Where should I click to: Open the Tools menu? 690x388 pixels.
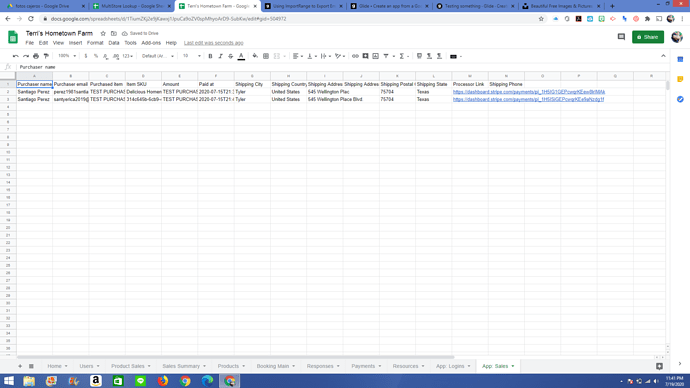(x=130, y=43)
